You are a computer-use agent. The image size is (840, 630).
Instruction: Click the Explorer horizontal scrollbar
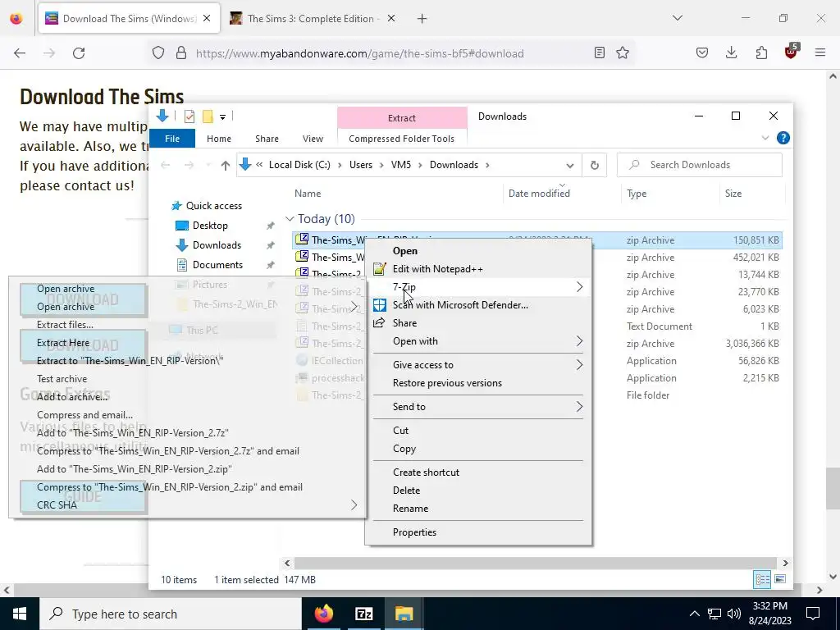click(x=536, y=563)
